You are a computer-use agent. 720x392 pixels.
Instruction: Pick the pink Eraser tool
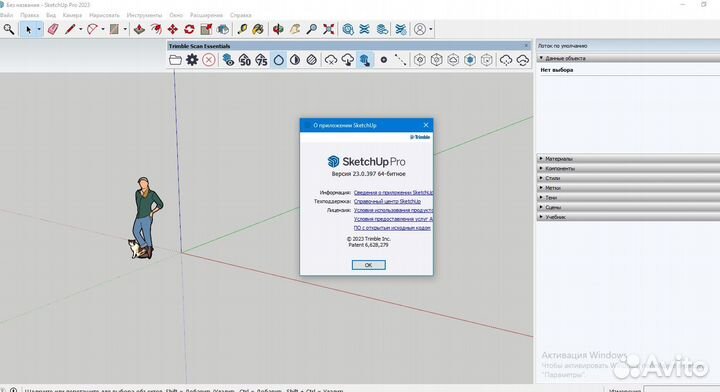click(x=53, y=29)
